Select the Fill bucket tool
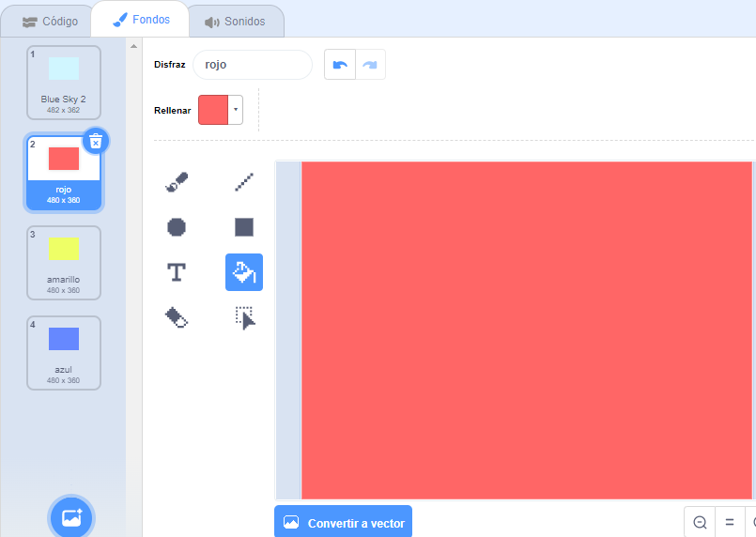Viewport: 756px width, 537px height. (244, 272)
